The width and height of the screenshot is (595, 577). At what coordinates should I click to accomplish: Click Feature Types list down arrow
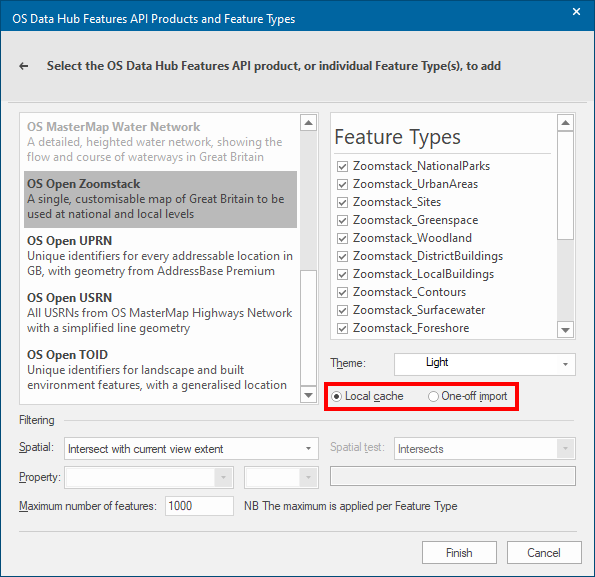(565, 330)
